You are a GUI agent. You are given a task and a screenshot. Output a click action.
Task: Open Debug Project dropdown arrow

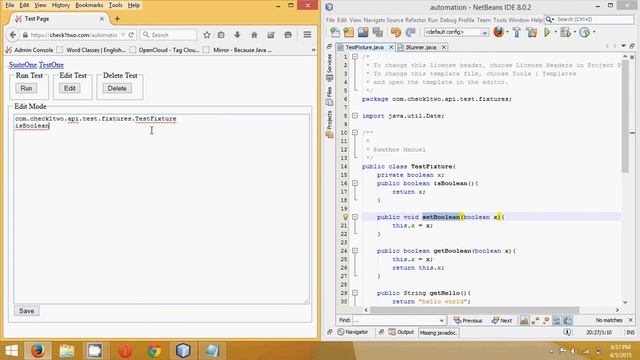tap(575, 32)
